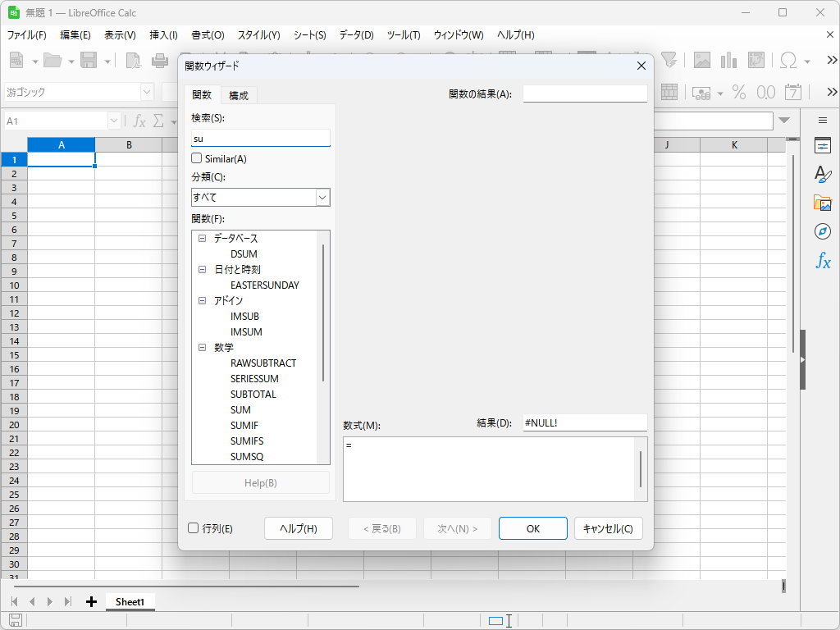The height and width of the screenshot is (630, 840).
Task: Enable the Similar search option
Action: (195, 158)
